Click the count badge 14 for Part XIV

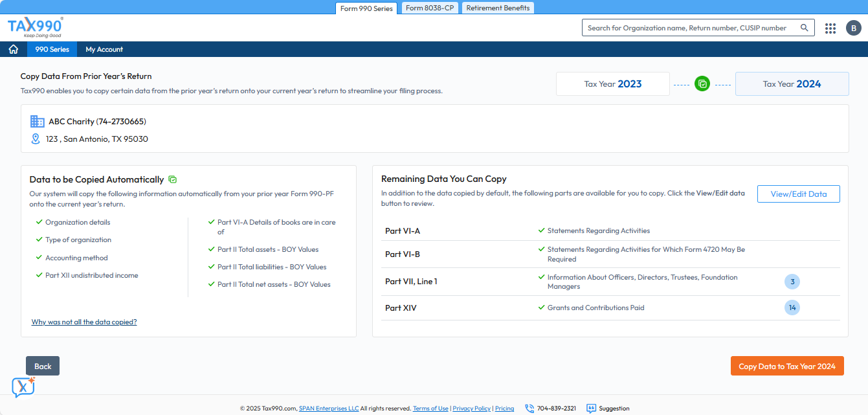pos(792,308)
